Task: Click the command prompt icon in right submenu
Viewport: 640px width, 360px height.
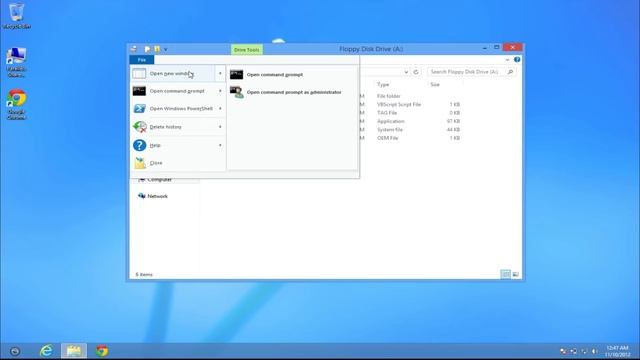Action: click(x=236, y=75)
